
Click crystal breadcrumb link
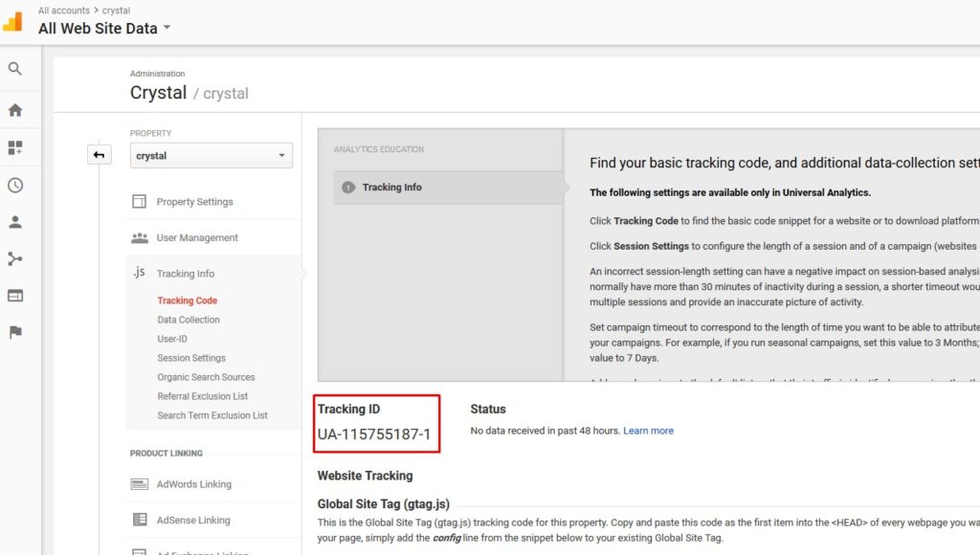pos(116,11)
